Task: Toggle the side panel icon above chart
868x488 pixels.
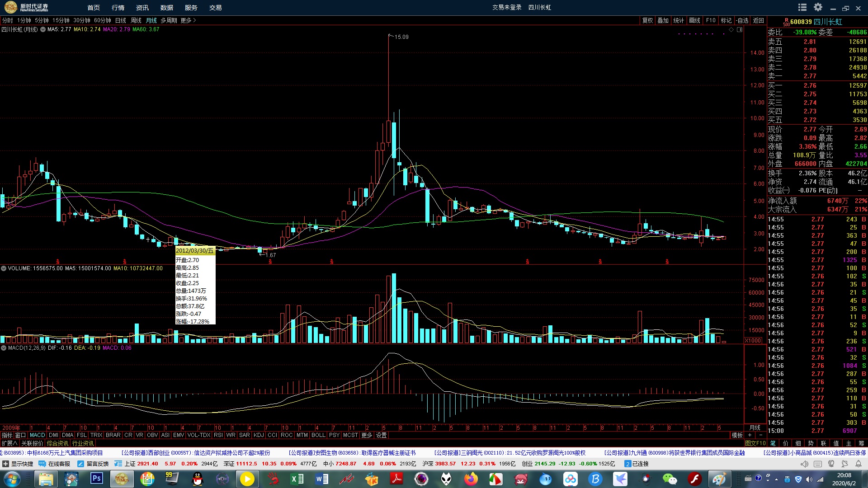Action: click(740, 29)
